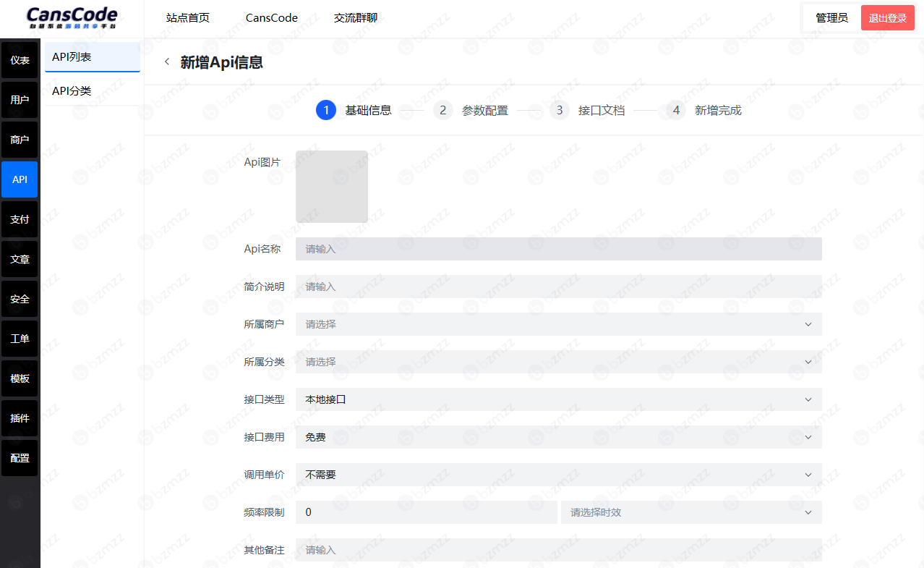The image size is (924, 568).
Task: Click the 管理员 account button
Action: pyautogui.click(x=831, y=18)
